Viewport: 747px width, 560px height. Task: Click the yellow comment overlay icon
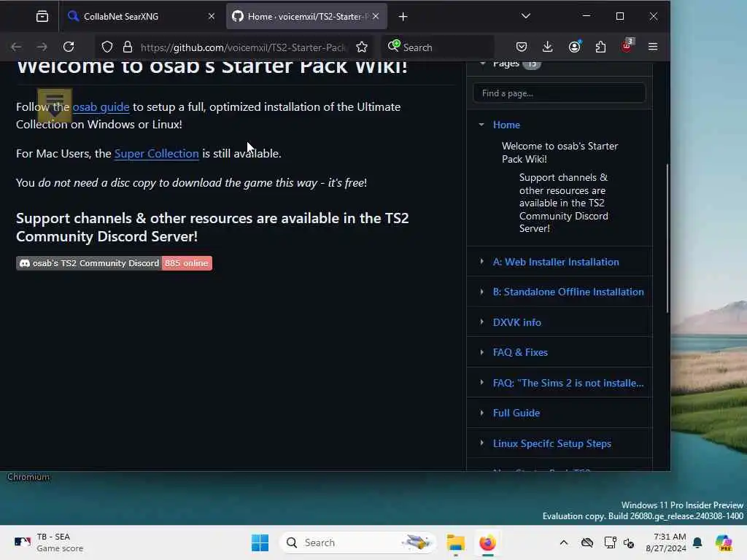coord(54,105)
